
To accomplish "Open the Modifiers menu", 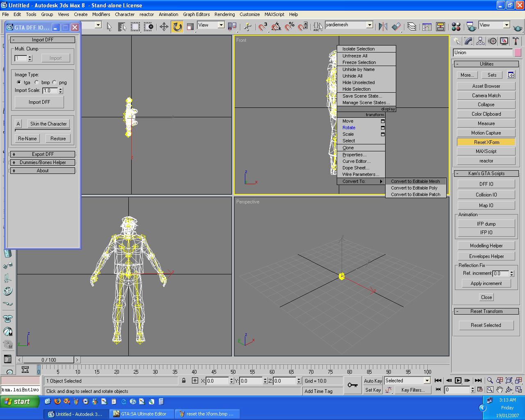I will click(x=101, y=14).
